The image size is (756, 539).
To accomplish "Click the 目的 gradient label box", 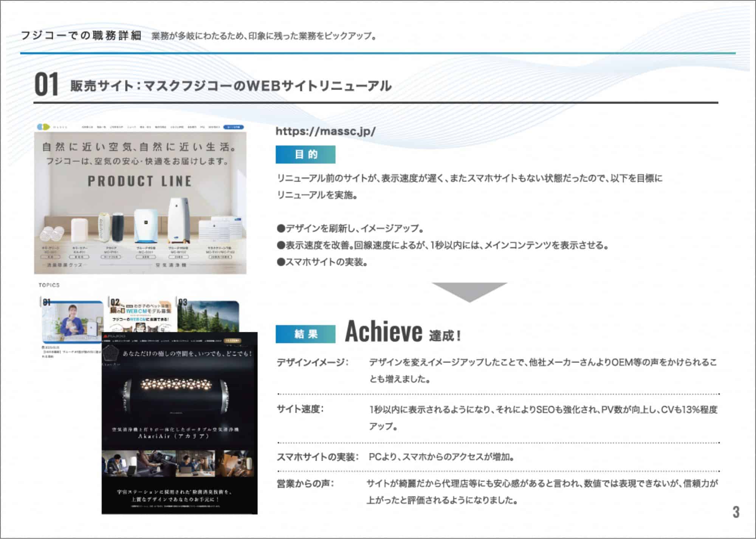I will [x=305, y=155].
